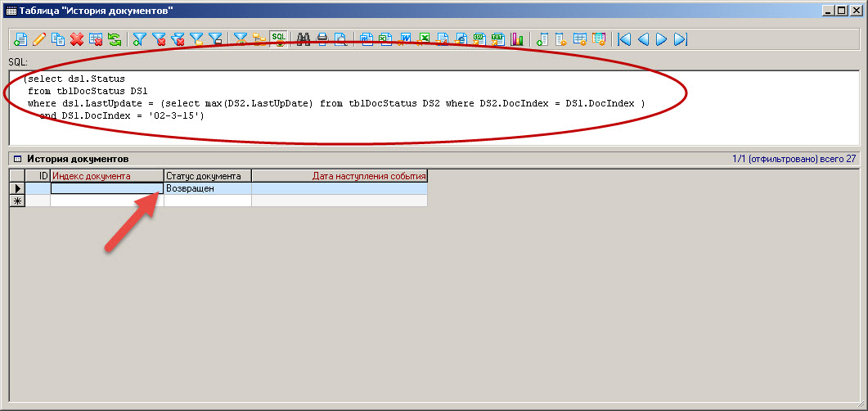868x411 pixels.
Task: Delete record using the red X icon
Action: [x=77, y=39]
